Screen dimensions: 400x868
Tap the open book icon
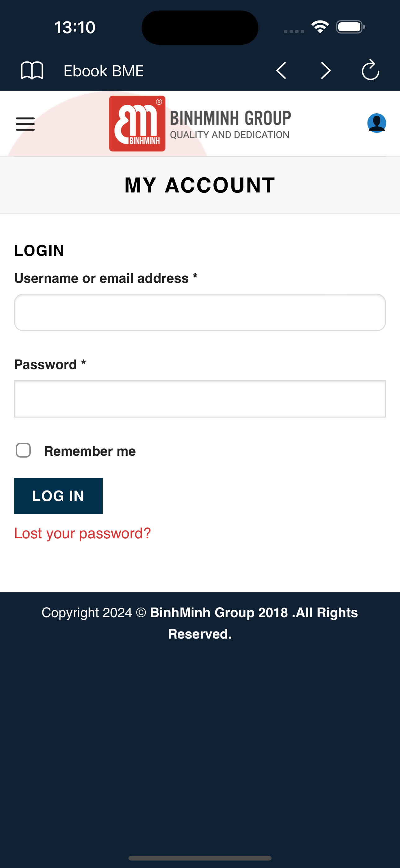coord(32,70)
